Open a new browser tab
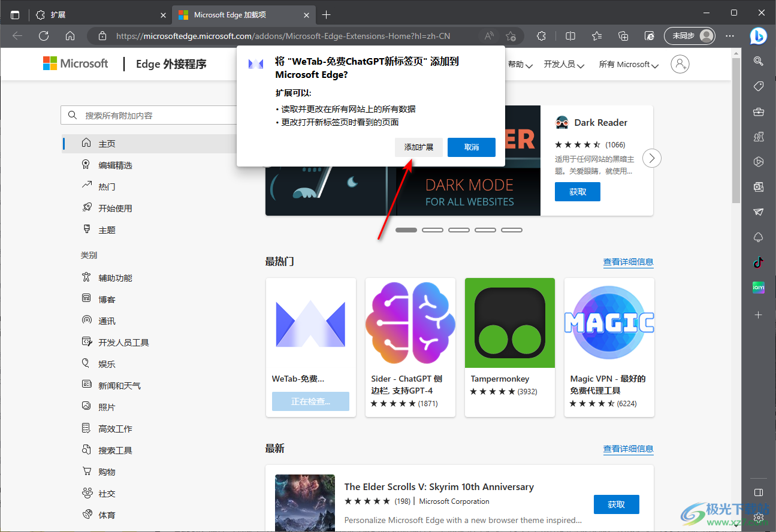 point(326,15)
